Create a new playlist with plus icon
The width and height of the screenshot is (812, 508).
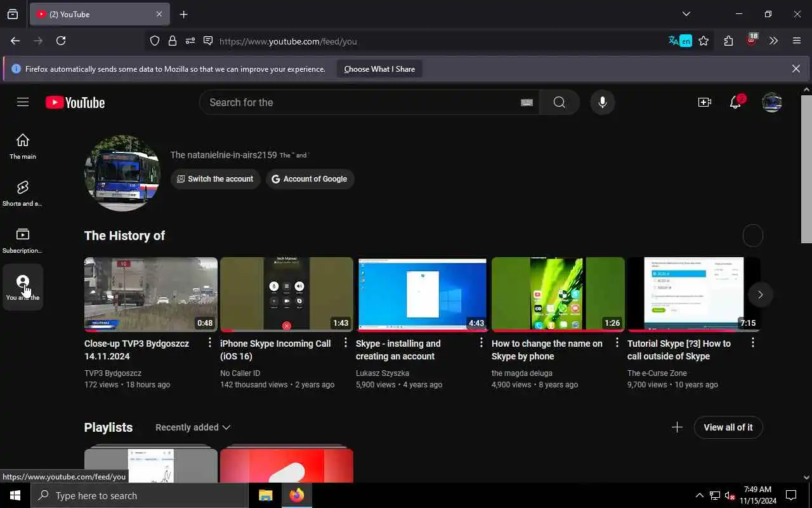click(677, 427)
